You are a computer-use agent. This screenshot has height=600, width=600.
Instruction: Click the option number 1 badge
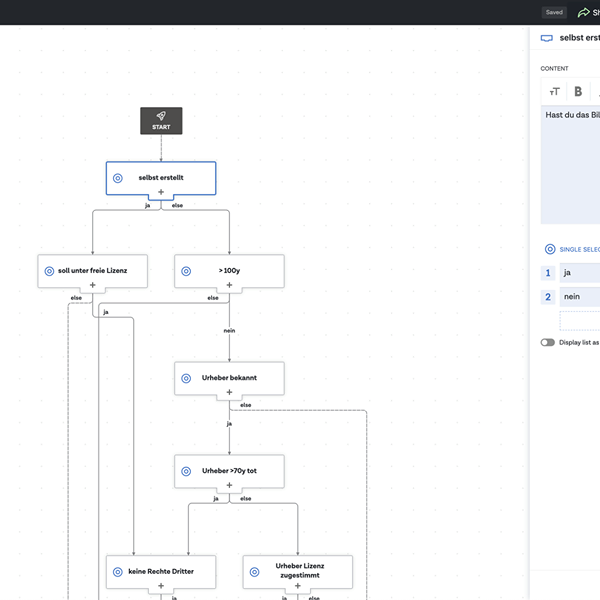coord(548,273)
